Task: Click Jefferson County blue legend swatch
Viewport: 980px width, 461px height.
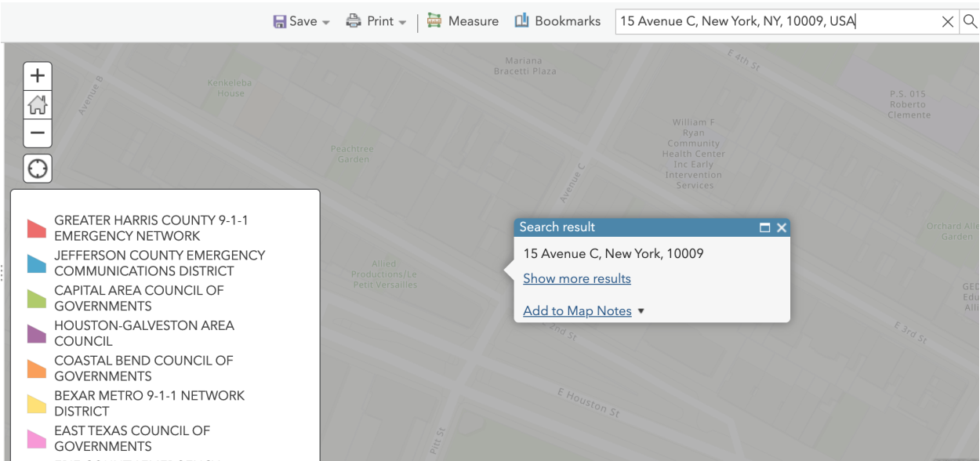Action: click(38, 263)
